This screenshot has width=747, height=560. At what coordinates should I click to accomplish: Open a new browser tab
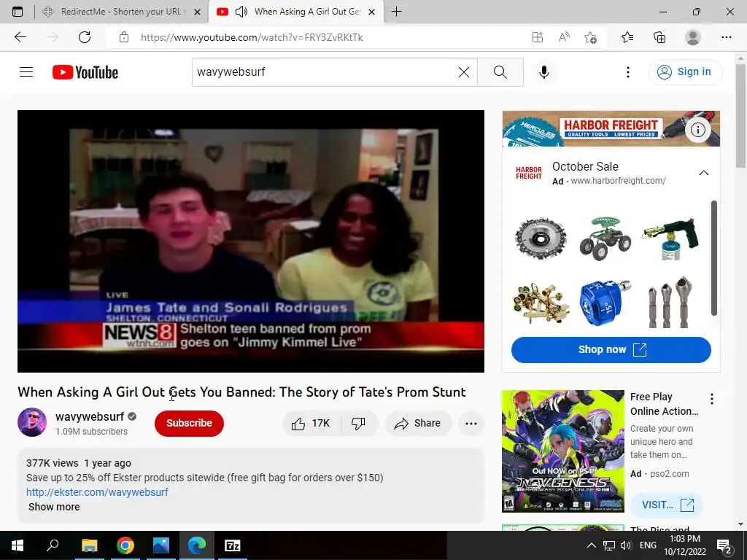pyautogui.click(x=396, y=12)
